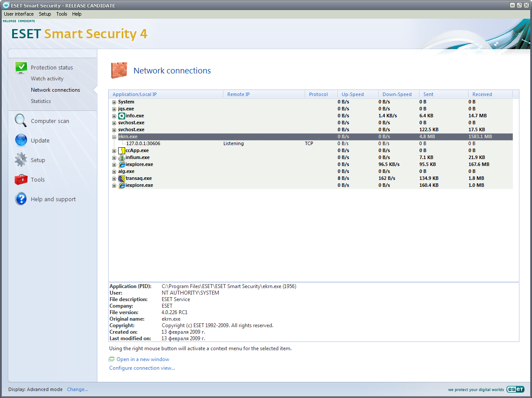The width and height of the screenshot is (532, 398).
Task: Click the Setup gear icon
Action: coord(21,160)
